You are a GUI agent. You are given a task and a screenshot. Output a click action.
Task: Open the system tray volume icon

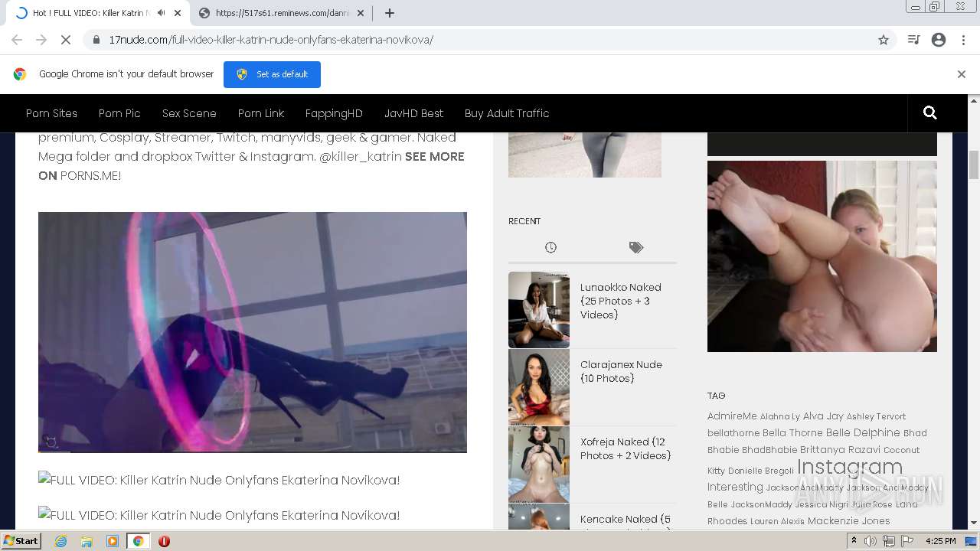pos(871,541)
